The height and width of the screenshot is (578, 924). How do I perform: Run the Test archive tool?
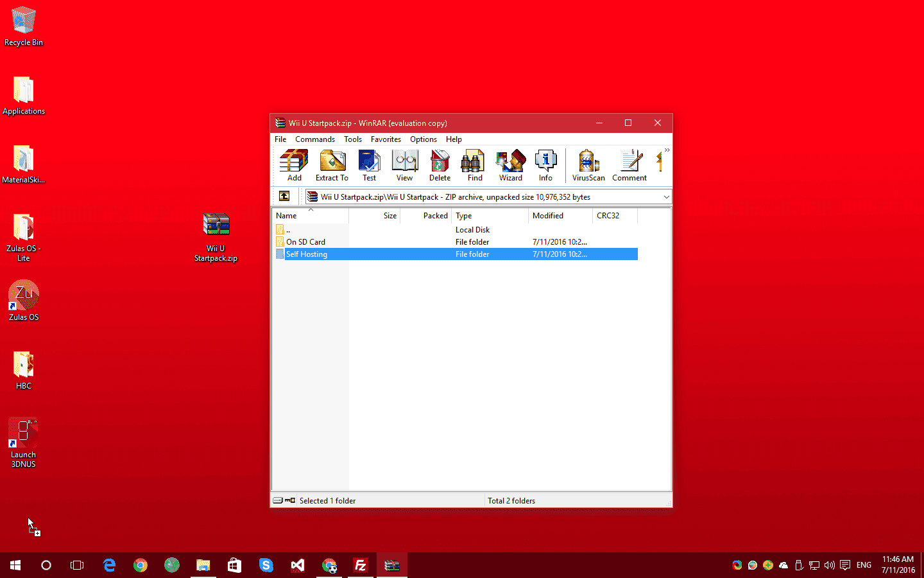coord(369,165)
